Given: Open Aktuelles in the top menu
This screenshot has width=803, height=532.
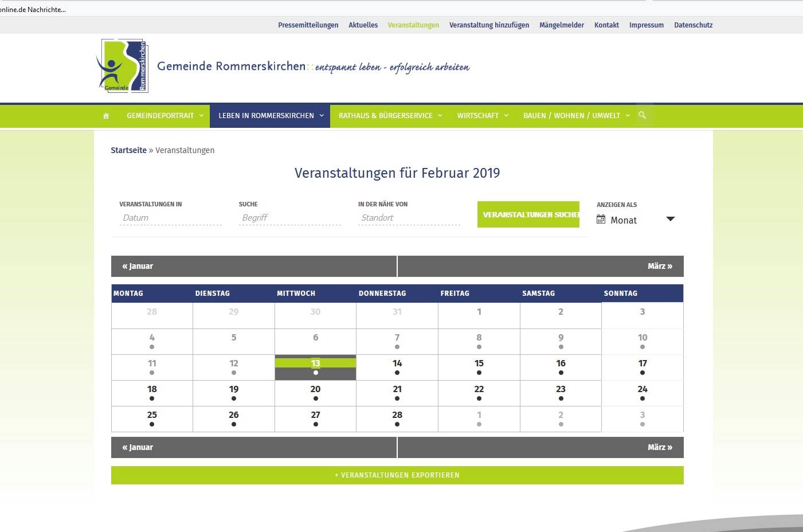Looking at the screenshot, I should pos(363,25).
